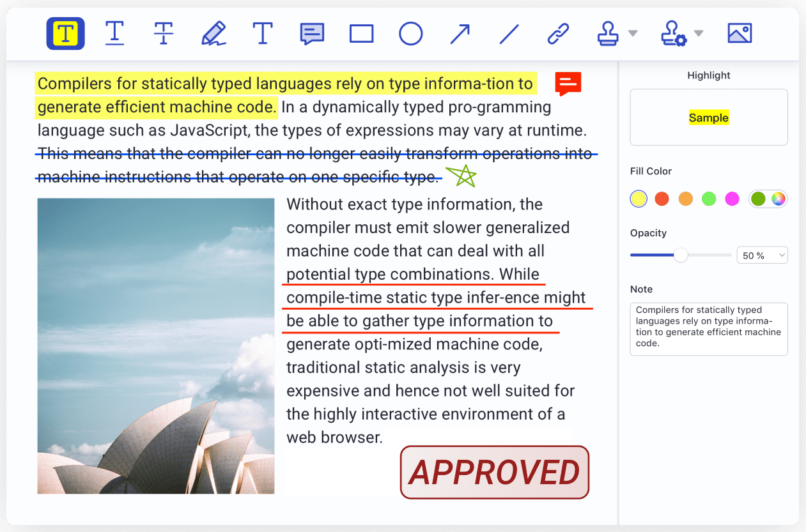Image resolution: width=806 pixels, height=532 pixels.
Task: Click the text 'web browser.'
Action: pyautogui.click(x=334, y=437)
